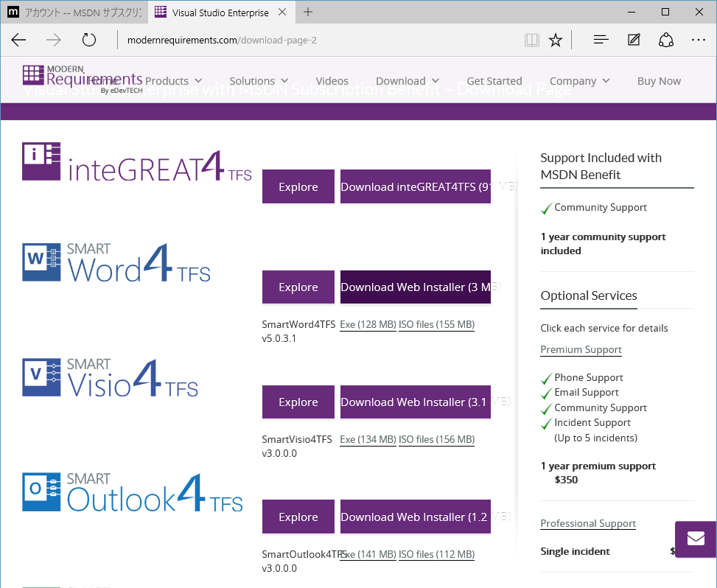The width and height of the screenshot is (717, 588).
Task: Close the Visual Studio Enterprise tab
Action: 282,12
